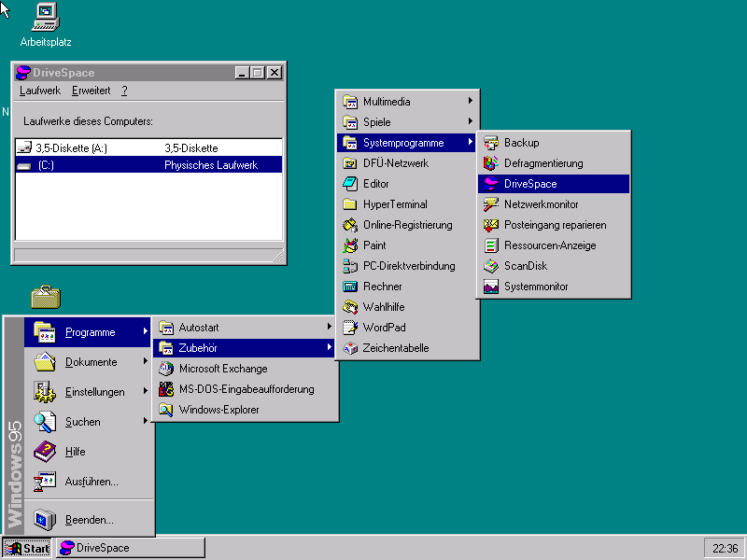Screen dimensions: 747x560
Task: Click the Suchen magnifier icon in Start menu
Action: (45, 422)
